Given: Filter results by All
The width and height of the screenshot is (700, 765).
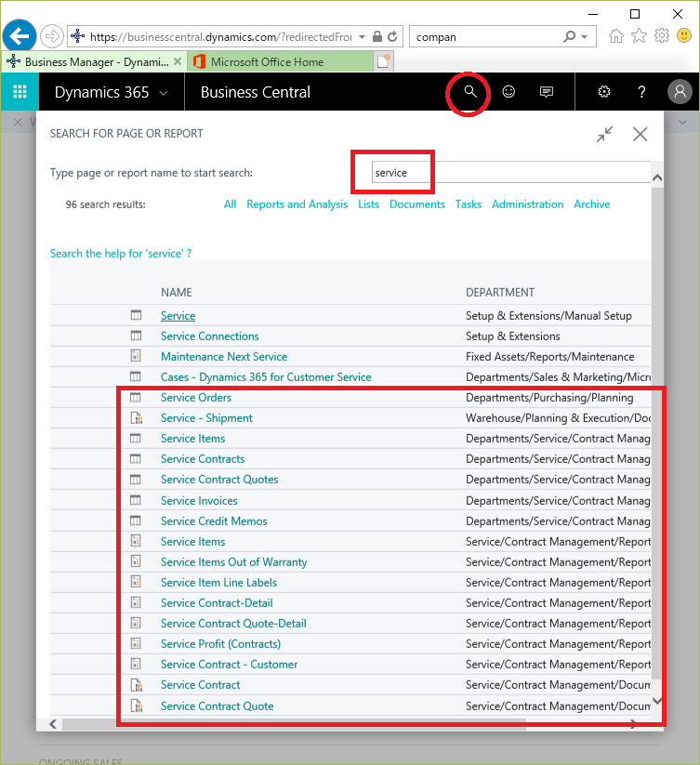Looking at the screenshot, I should point(230,204).
